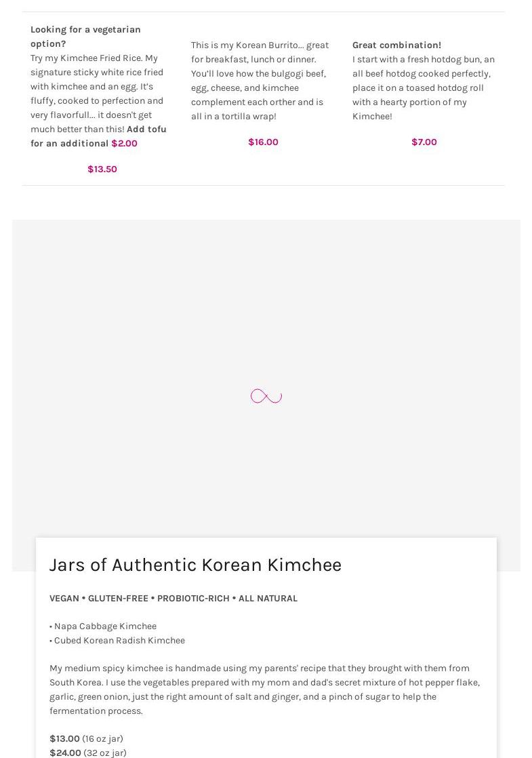
Task: Click the medium spicy kimchee recipe paragraph
Action: coord(264,690)
